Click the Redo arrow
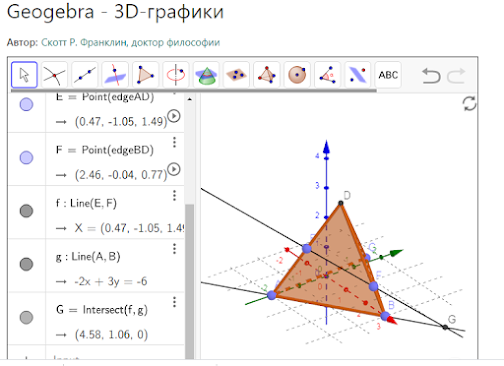This screenshot has width=504, height=366. pos(456,75)
